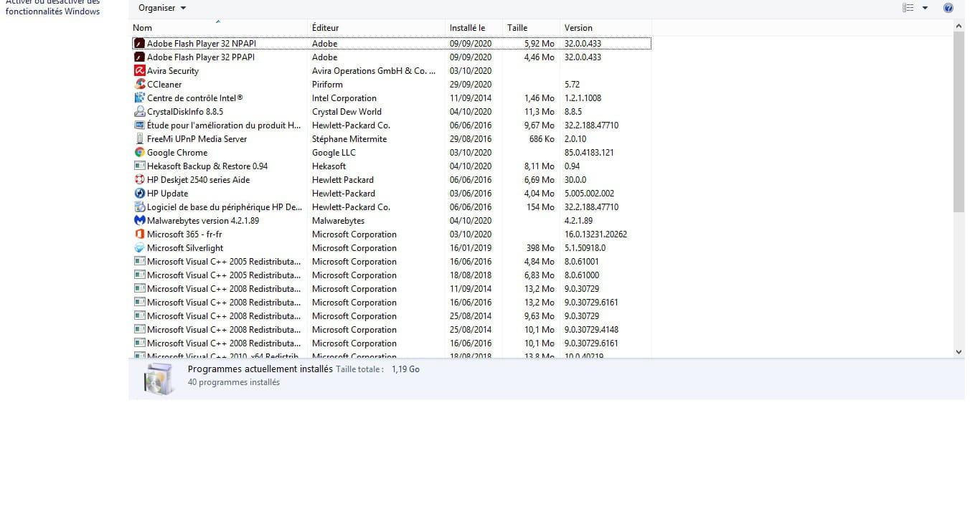Click version 16.0.13231.20262 cell
Viewport: 980px width, 522px height.
click(x=595, y=234)
